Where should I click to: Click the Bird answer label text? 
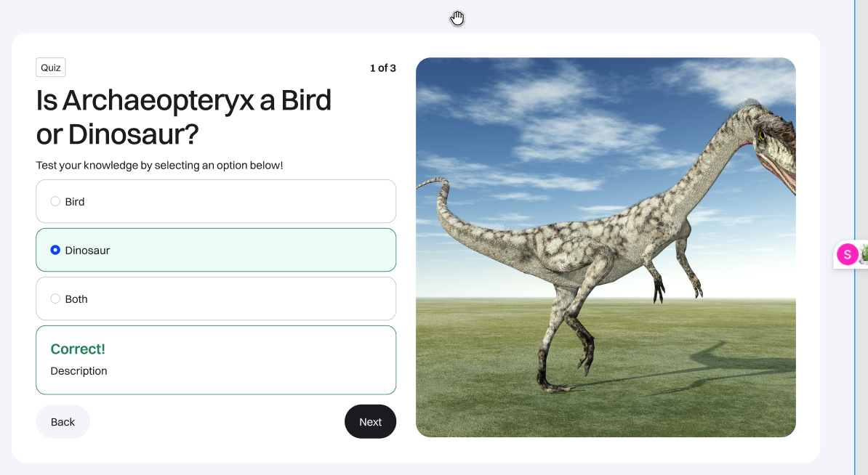click(75, 202)
